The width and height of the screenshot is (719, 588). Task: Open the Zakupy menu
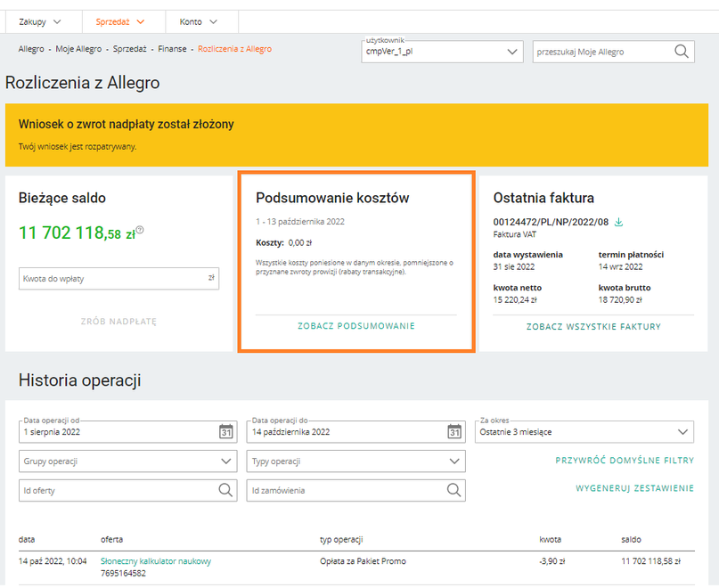tap(40, 21)
